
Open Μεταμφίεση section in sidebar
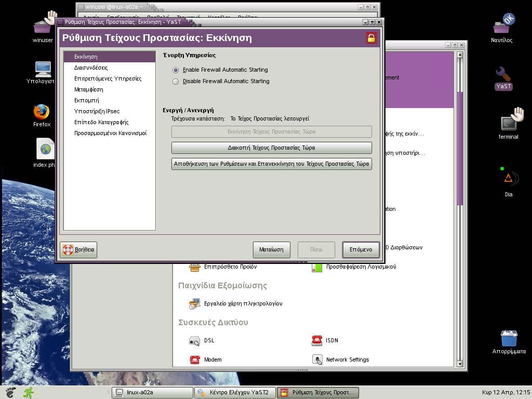pos(109,89)
